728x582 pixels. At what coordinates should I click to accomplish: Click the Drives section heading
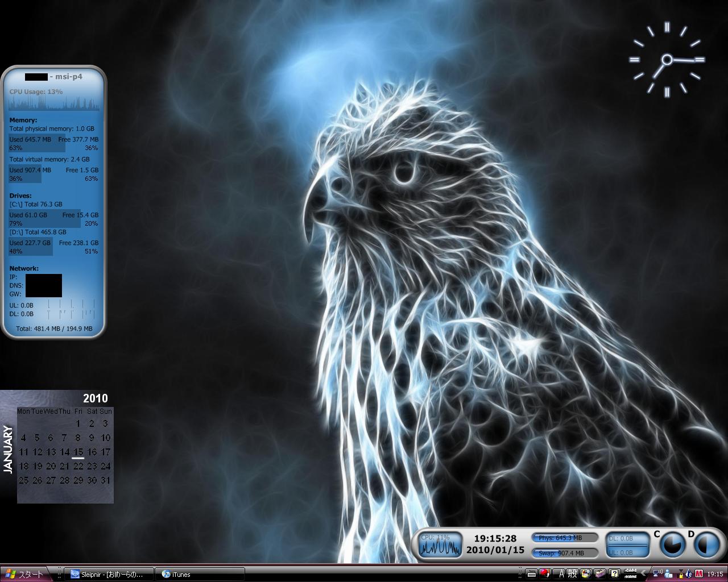click(x=20, y=196)
